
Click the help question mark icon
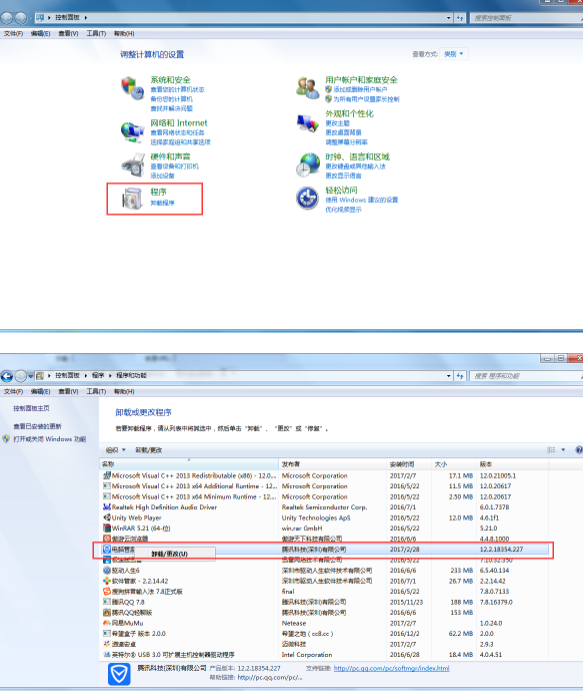pyautogui.click(x=579, y=450)
